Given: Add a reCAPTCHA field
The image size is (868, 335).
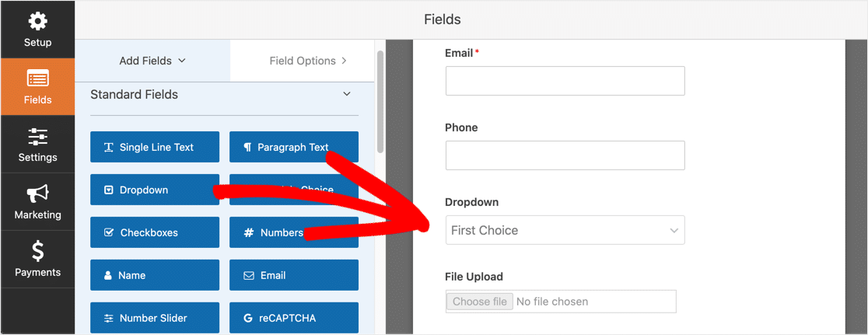Looking at the screenshot, I should pyautogui.click(x=294, y=318).
